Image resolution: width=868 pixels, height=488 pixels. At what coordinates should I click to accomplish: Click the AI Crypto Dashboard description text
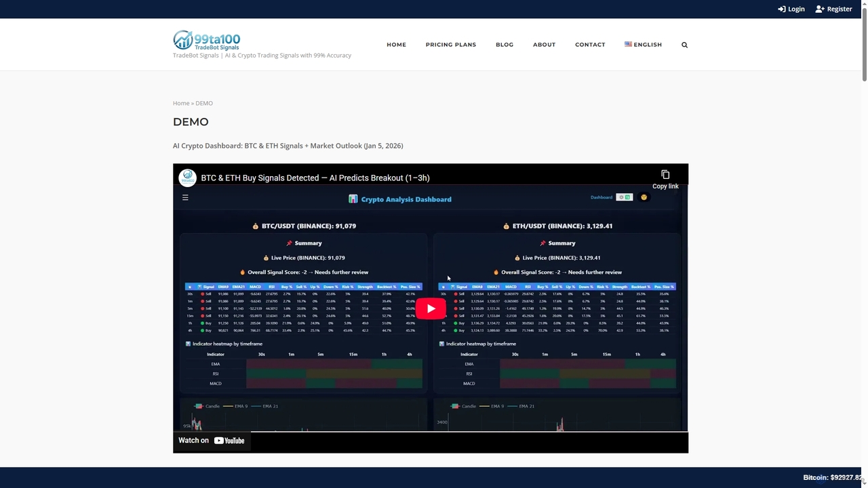click(x=288, y=146)
